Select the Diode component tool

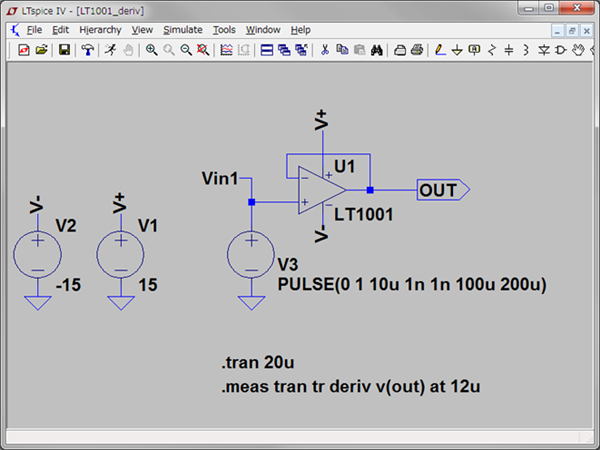pyautogui.click(x=543, y=49)
